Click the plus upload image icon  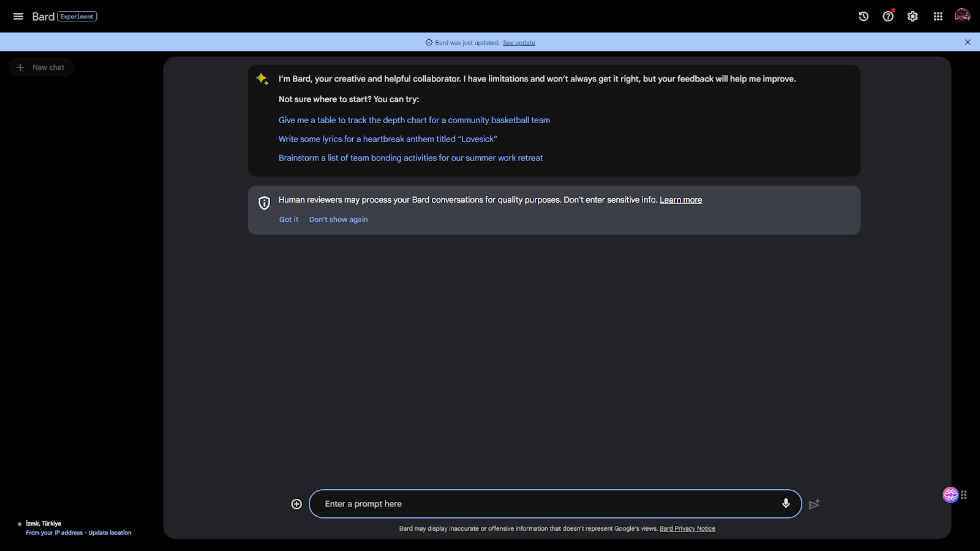tap(296, 504)
